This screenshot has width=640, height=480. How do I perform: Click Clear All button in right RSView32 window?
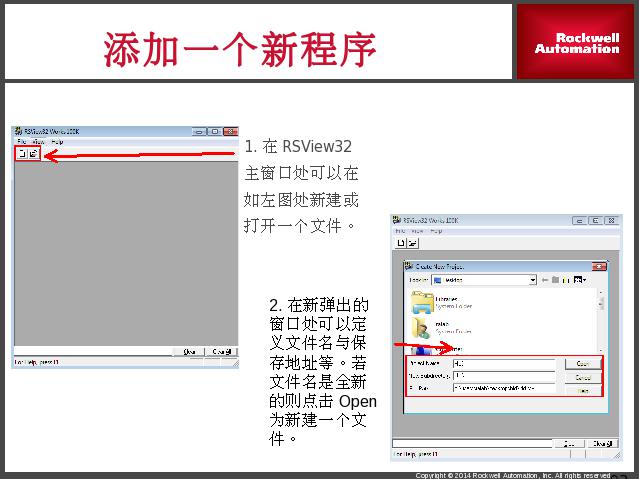602,444
